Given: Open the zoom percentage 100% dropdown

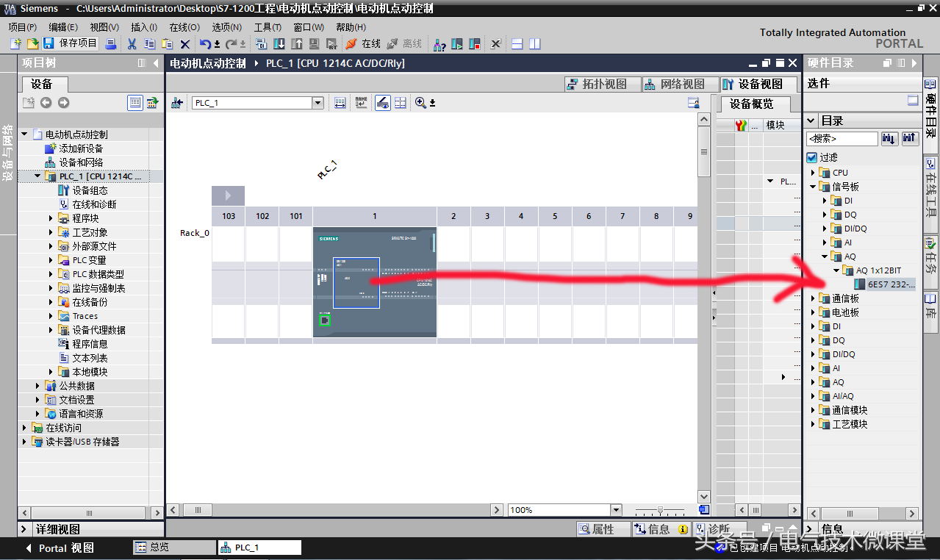Looking at the screenshot, I should 616,510.
